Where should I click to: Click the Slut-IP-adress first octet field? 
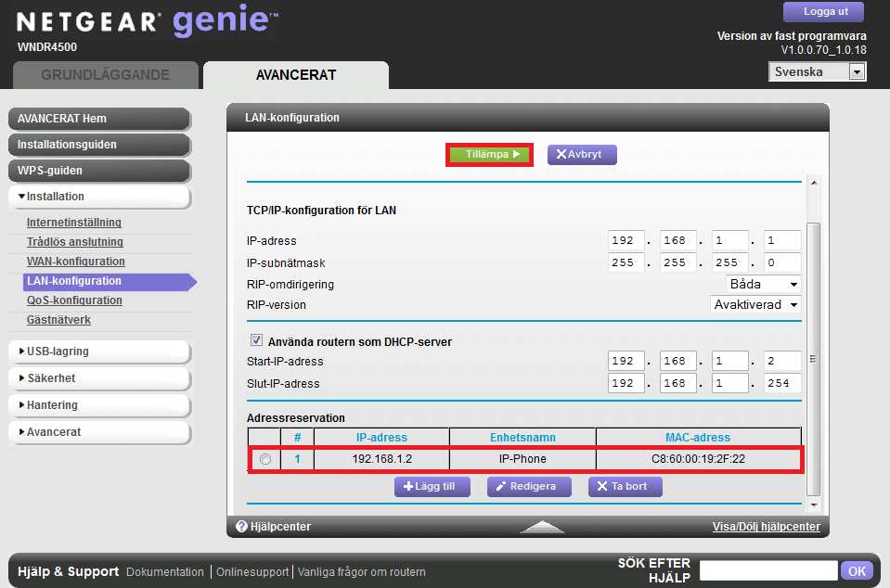pos(626,383)
